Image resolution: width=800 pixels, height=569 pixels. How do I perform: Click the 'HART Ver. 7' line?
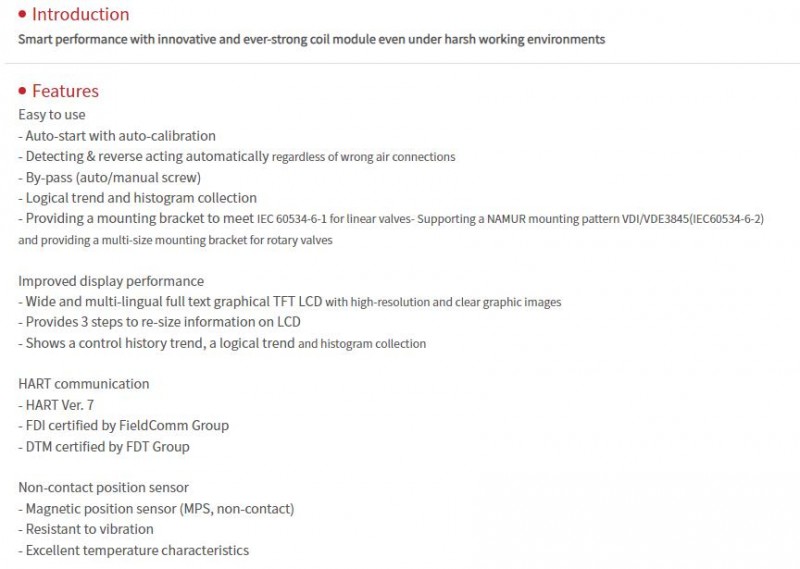56,405
